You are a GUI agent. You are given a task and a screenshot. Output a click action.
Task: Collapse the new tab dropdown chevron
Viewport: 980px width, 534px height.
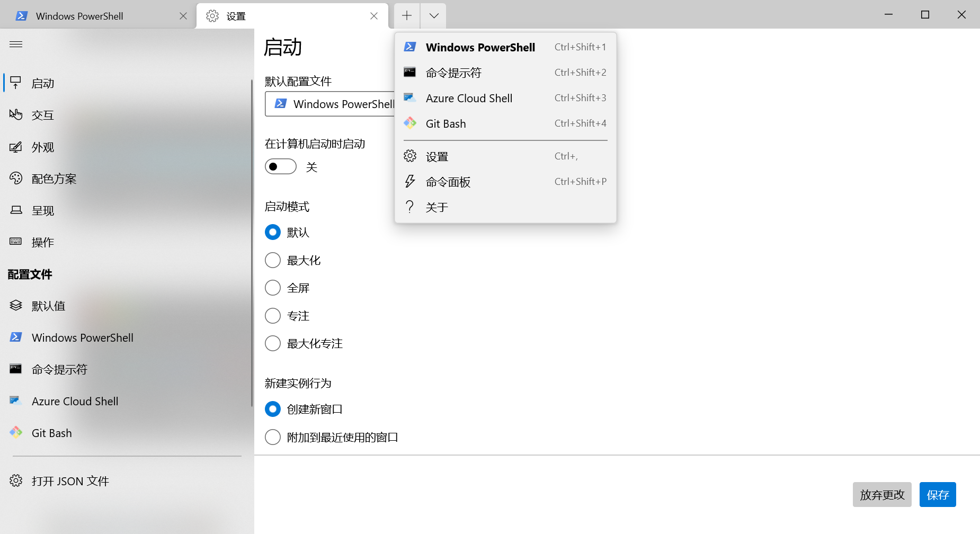434,15
